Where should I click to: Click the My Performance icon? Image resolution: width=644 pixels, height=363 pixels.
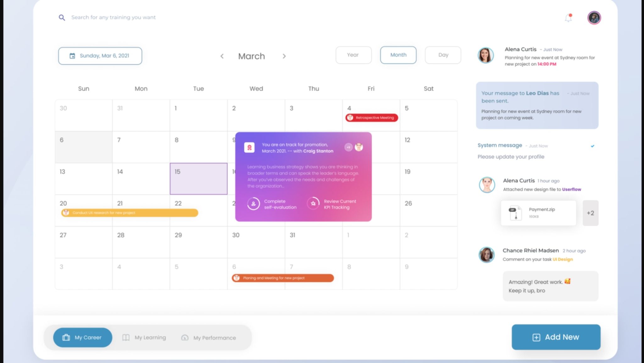tap(185, 338)
